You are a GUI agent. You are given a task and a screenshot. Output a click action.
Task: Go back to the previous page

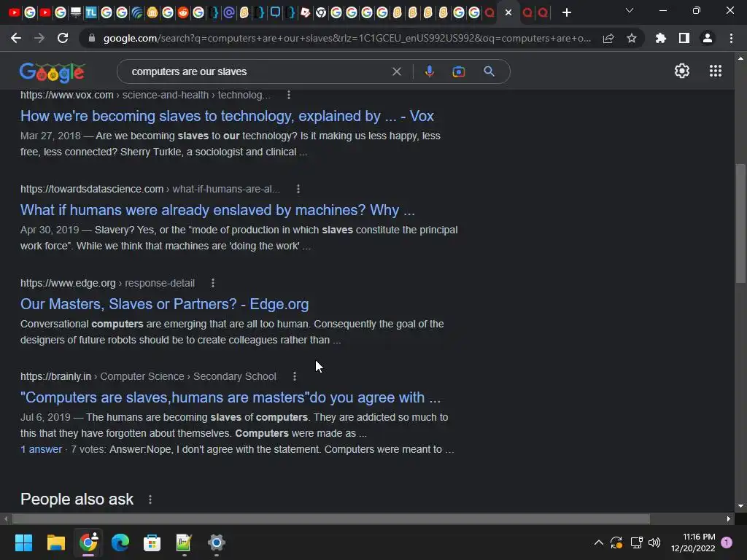pyautogui.click(x=16, y=38)
